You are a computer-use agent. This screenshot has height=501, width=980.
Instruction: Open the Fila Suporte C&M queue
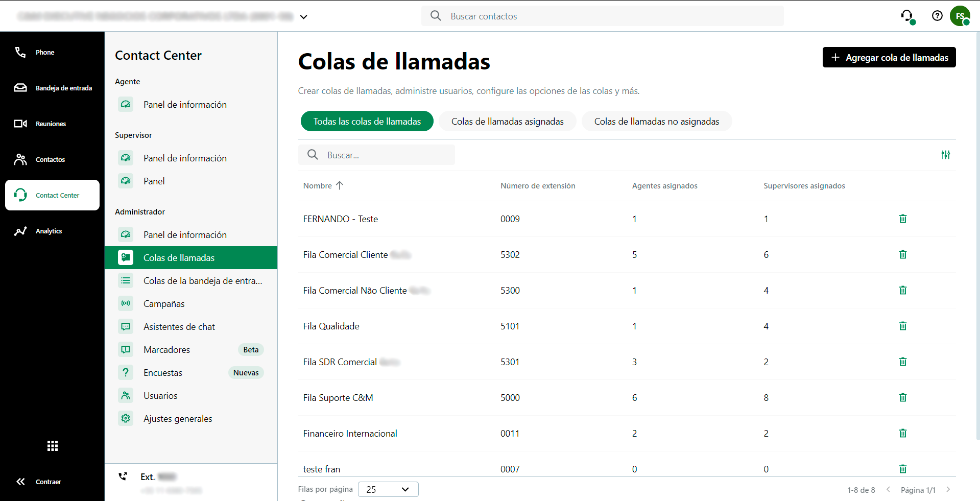338,398
